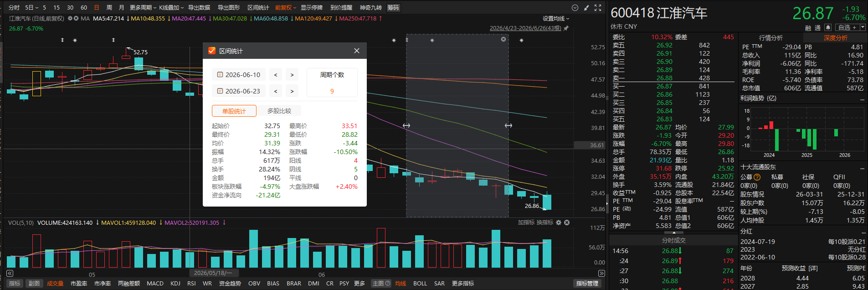Open the MA indicator settings gear icon
This screenshot has height=290, width=868.
(70, 19)
